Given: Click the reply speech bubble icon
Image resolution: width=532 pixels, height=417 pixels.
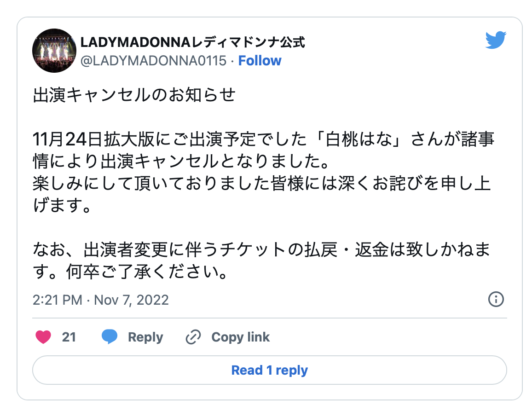Looking at the screenshot, I should click(110, 337).
